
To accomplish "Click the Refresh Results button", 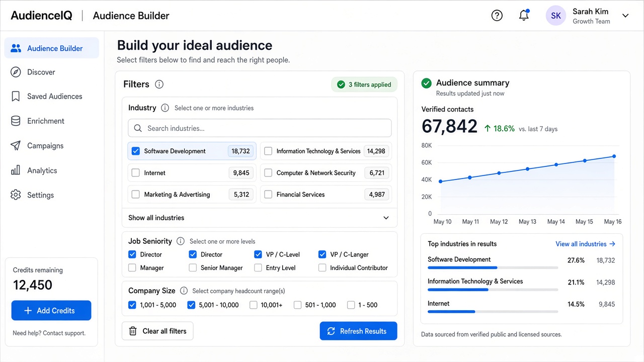I will (x=358, y=331).
